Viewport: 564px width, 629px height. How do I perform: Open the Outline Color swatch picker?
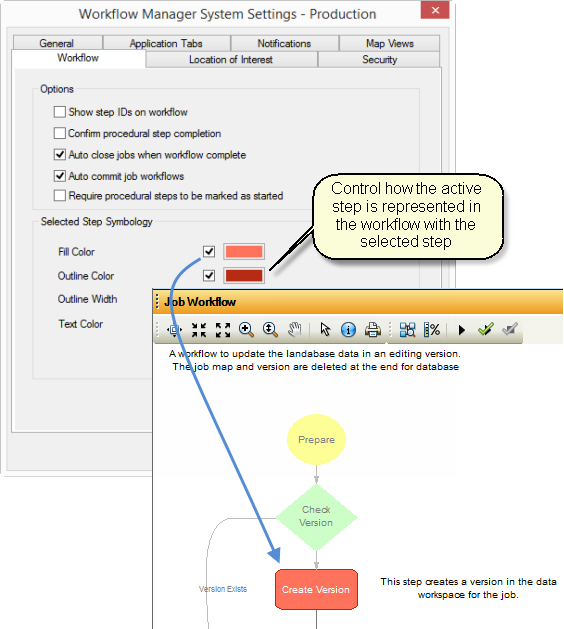[244, 276]
